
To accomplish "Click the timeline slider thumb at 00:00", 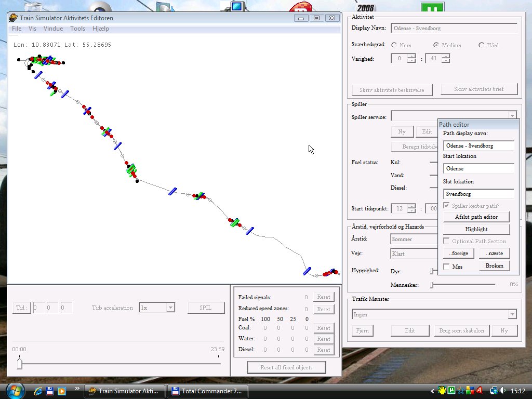I will tap(19, 363).
